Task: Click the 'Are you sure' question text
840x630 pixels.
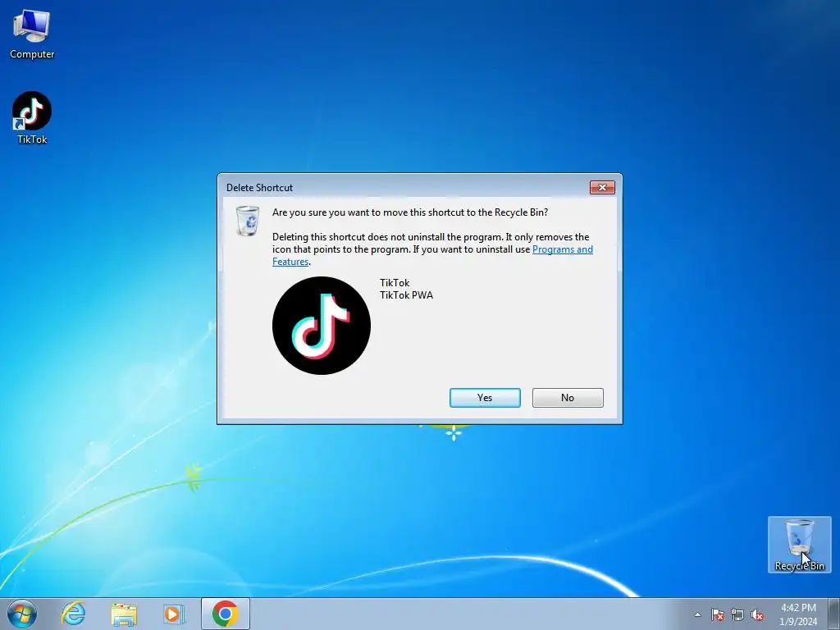Action: coord(410,212)
